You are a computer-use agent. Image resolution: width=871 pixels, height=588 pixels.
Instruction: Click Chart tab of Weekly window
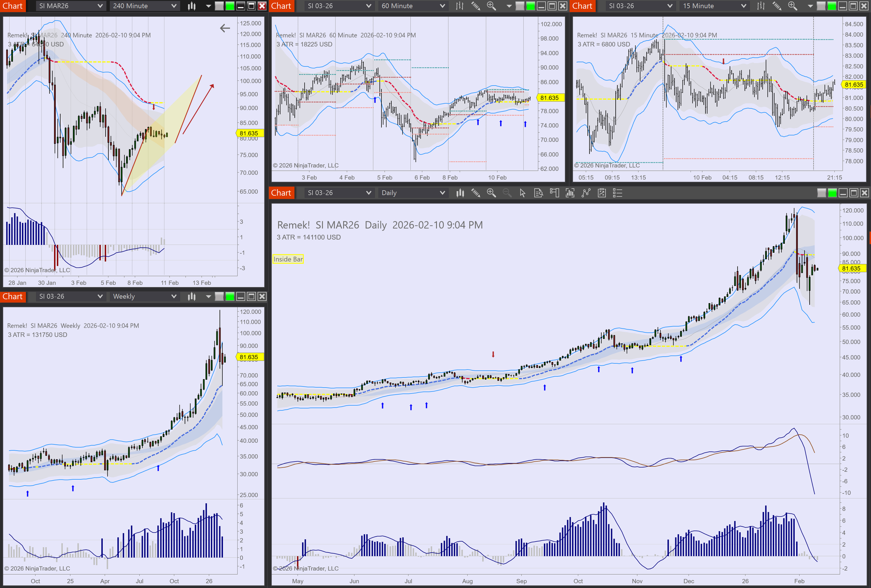[x=13, y=296]
